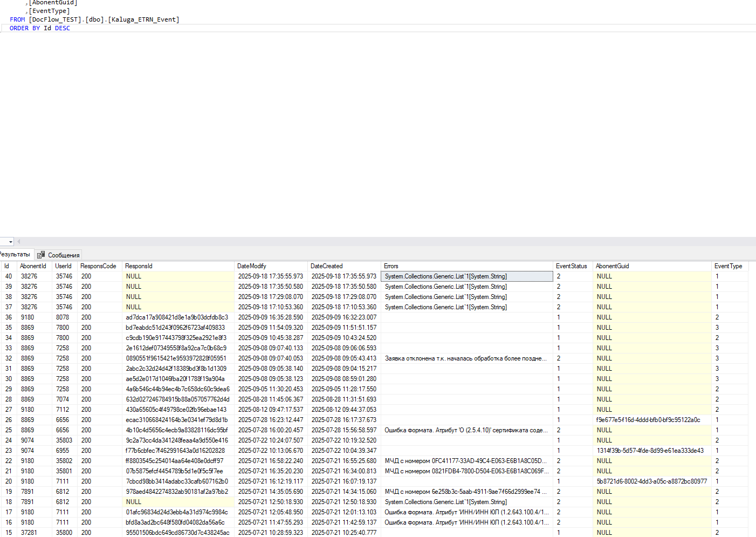Open the editor zoom level dropdown
The height and width of the screenshot is (537, 756).
click(11, 241)
